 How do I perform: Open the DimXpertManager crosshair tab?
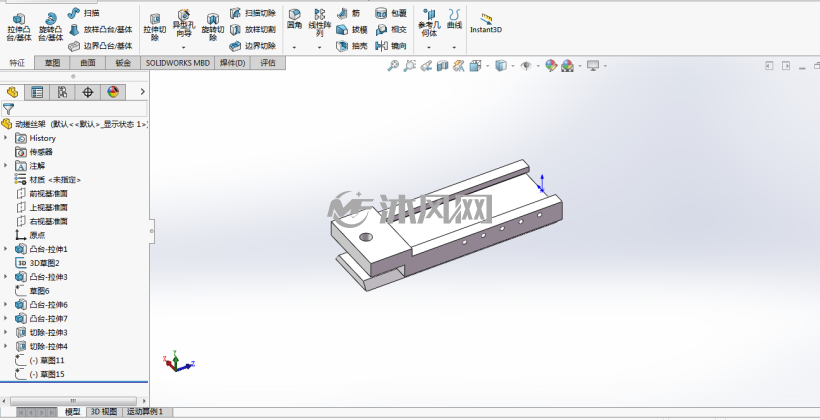[x=88, y=92]
